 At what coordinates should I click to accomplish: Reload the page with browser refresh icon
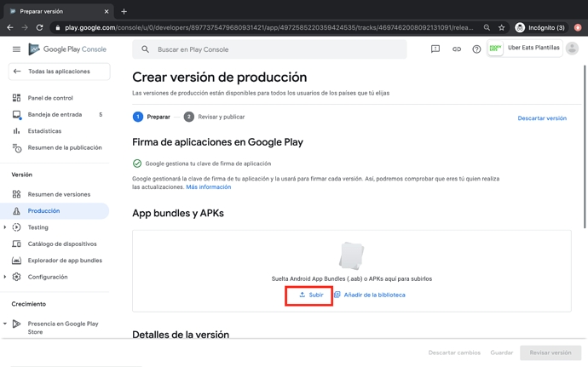pos(39,27)
